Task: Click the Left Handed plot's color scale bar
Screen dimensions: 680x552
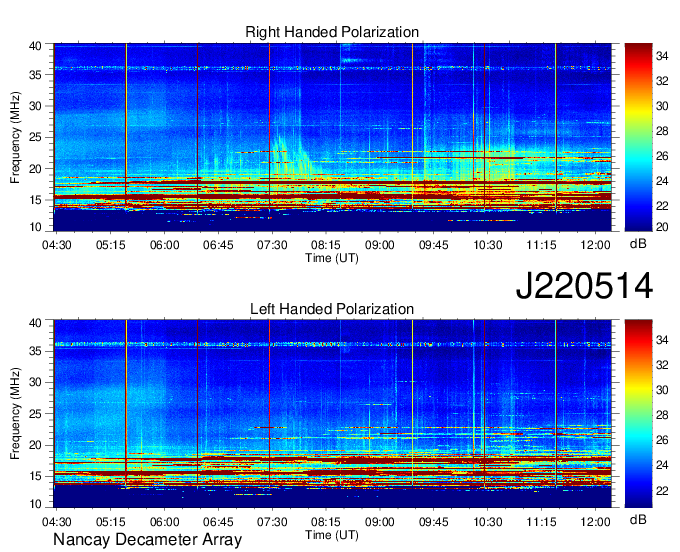Action: point(638,413)
